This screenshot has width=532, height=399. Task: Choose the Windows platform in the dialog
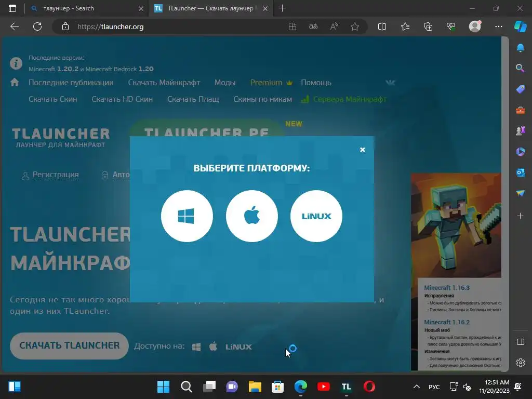[x=187, y=216]
